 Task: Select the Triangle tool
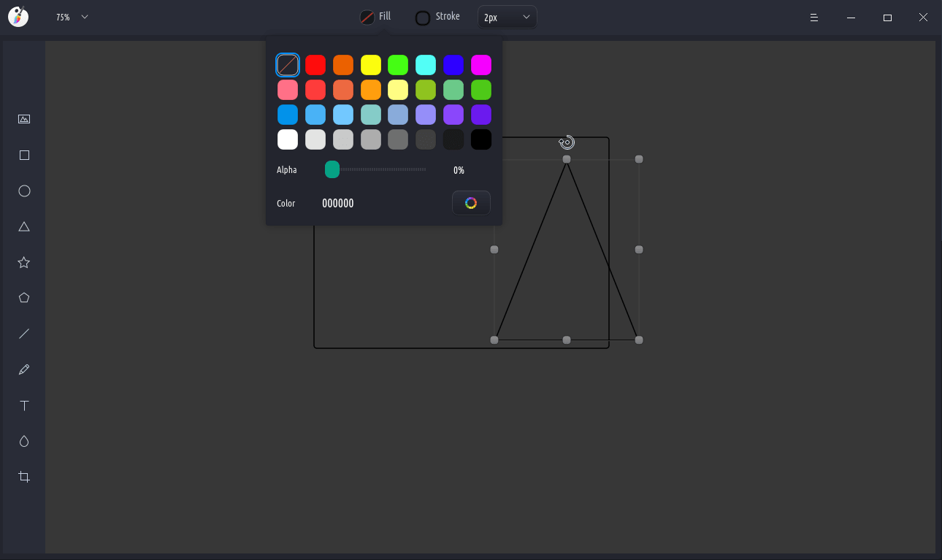[x=24, y=226]
